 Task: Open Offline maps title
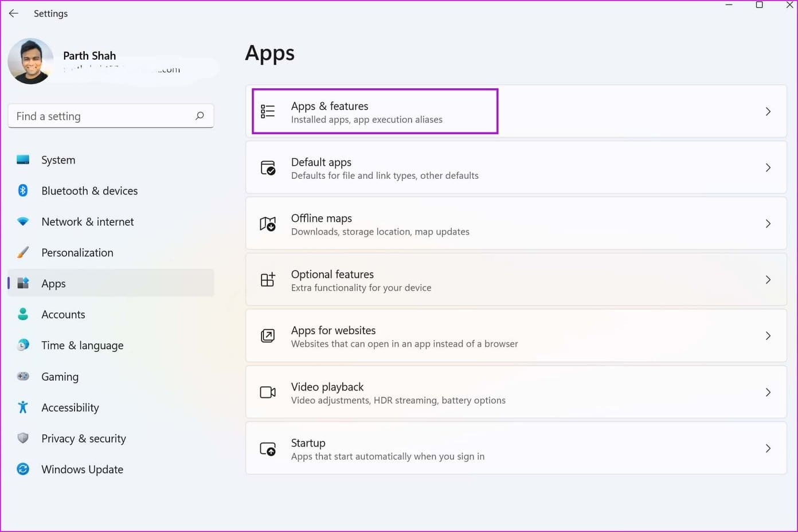[322, 218]
